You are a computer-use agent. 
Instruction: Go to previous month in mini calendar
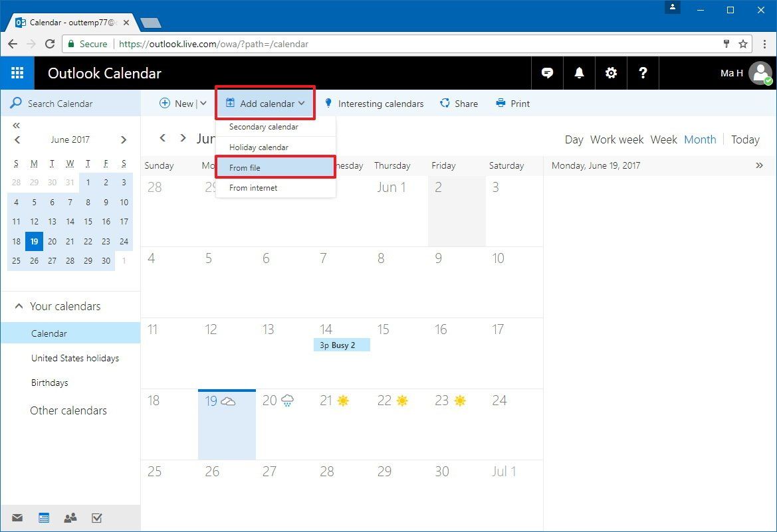click(17, 139)
